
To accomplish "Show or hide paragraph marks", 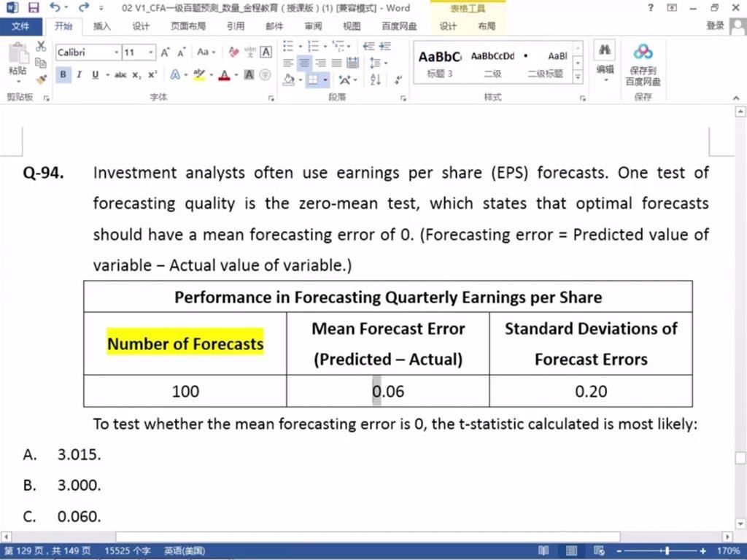I will coord(398,79).
